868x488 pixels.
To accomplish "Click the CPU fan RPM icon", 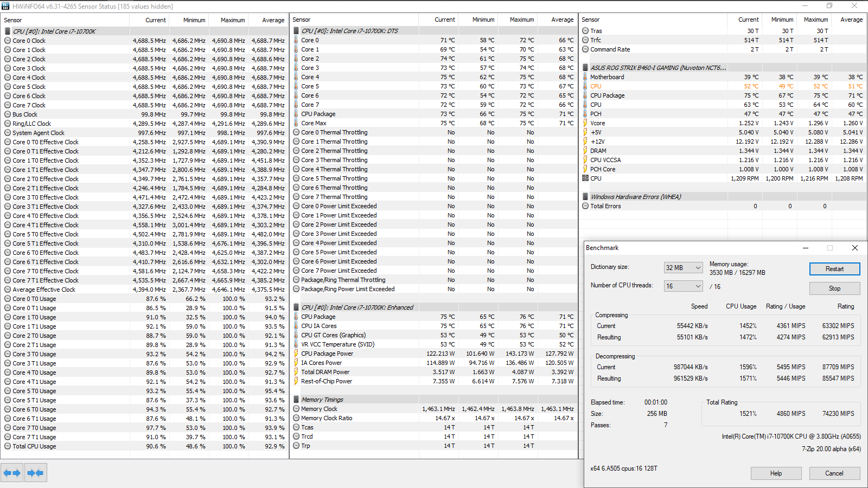I will (585, 178).
